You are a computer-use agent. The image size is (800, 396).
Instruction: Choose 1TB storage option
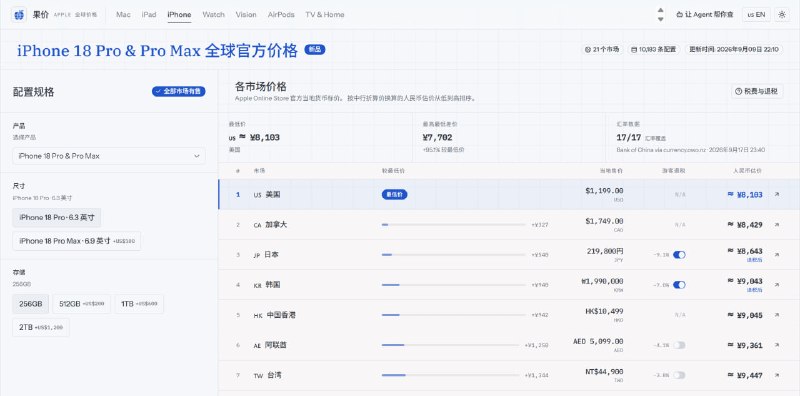coord(139,304)
